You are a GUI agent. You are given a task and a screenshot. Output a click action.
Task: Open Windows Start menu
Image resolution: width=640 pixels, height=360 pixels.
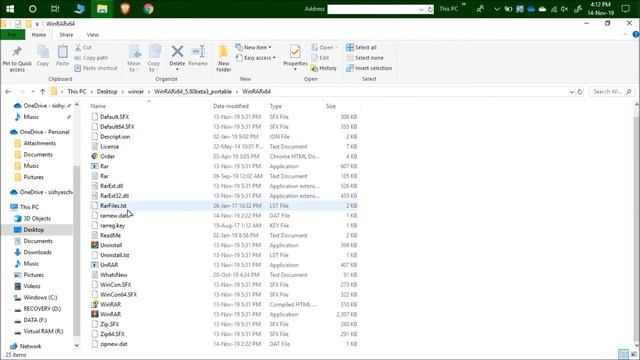(10, 9)
